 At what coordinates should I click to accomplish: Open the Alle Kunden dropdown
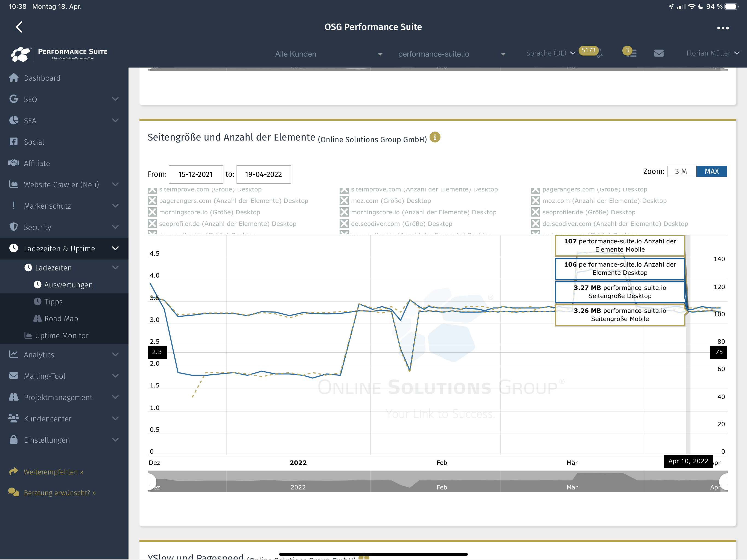(329, 54)
